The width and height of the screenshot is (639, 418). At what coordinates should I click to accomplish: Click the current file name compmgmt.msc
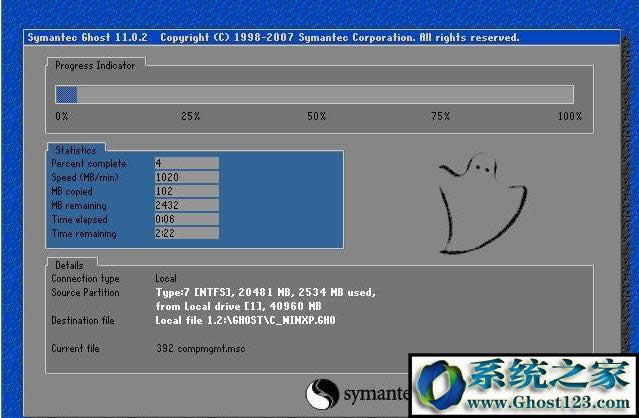[x=214, y=347]
